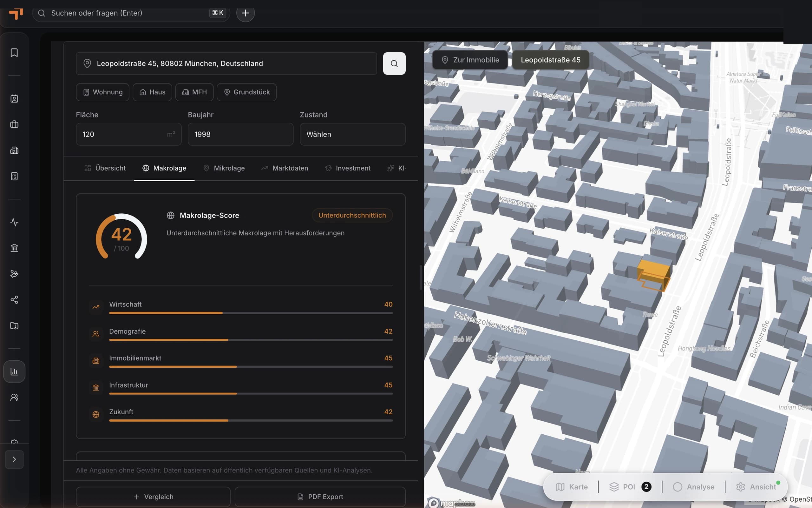812x508 pixels.
Task: Select the Wohnung property type
Action: [x=103, y=92]
